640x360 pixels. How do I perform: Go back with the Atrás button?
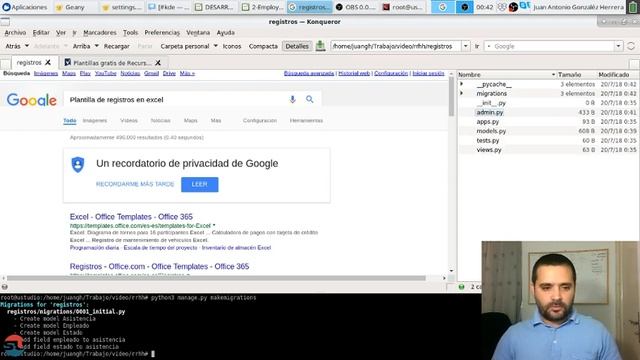click(13, 47)
